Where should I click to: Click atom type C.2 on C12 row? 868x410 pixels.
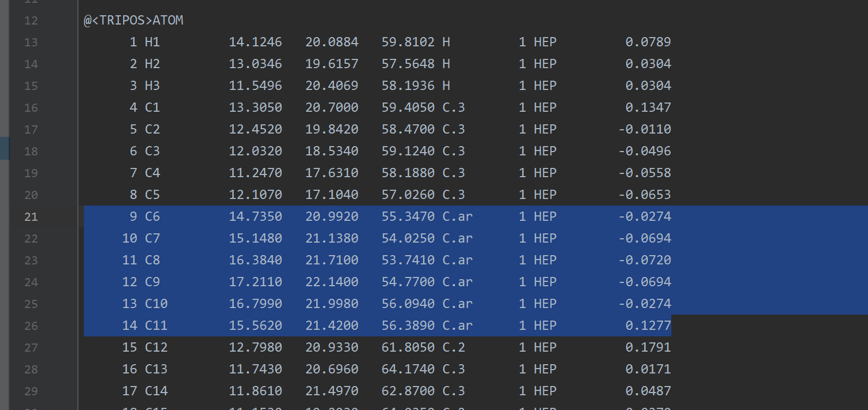coord(454,347)
